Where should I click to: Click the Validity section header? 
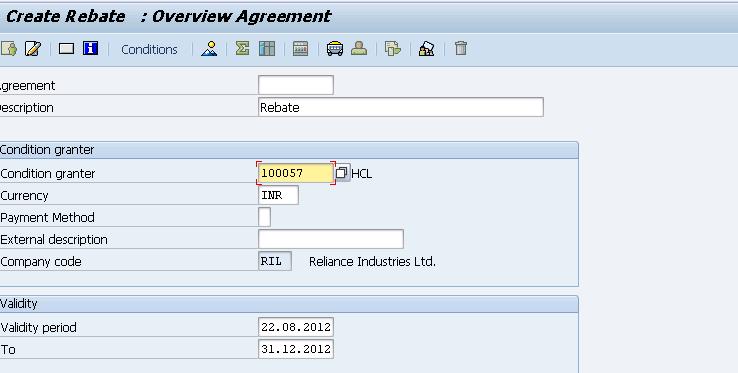(289, 304)
